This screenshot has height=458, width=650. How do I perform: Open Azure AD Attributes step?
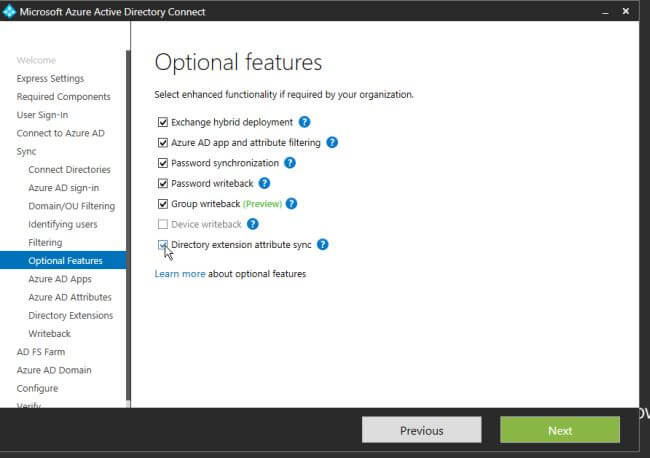(x=70, y=297)
